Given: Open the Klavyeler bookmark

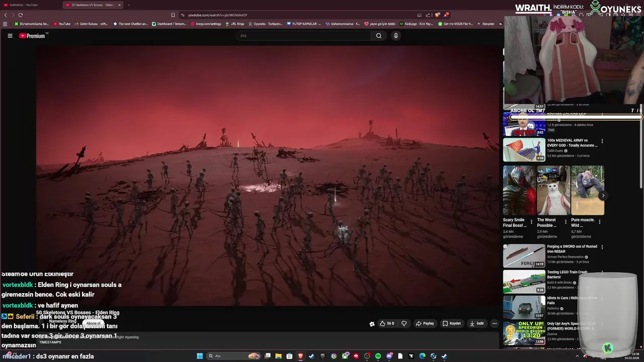Looking at the screenshot, I should [486, 24].
